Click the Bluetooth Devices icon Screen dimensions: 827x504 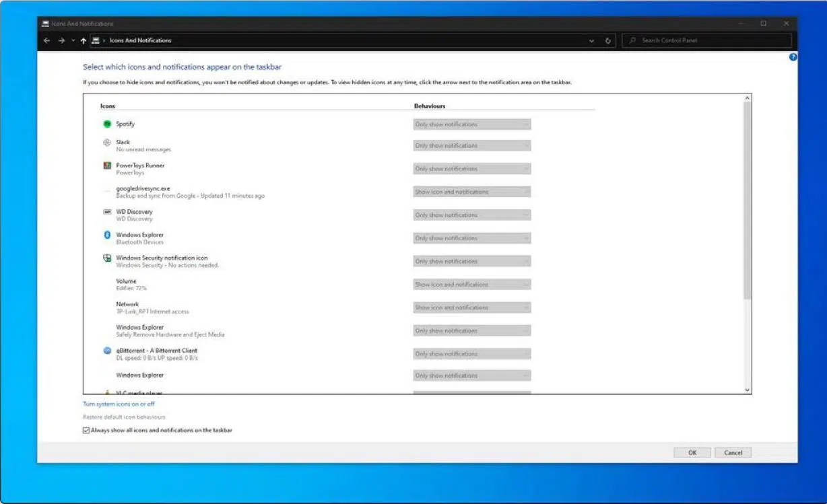click(x=106, y=235)
